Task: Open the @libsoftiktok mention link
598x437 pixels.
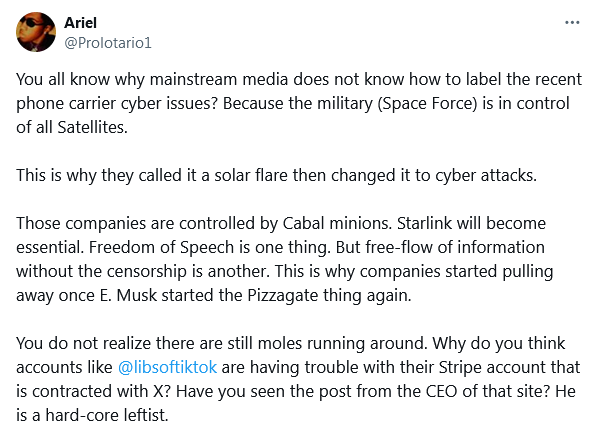Action: [x=167, y=367]
